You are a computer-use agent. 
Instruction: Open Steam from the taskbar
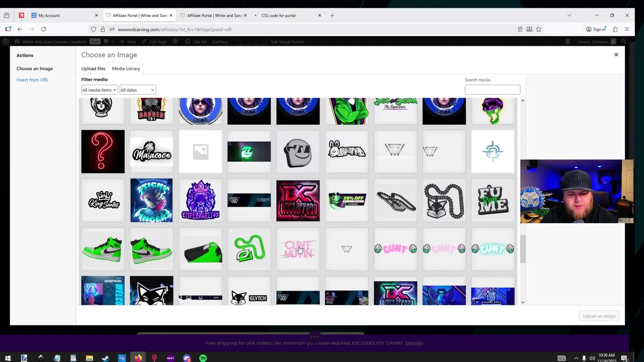[x=105, y=358]
